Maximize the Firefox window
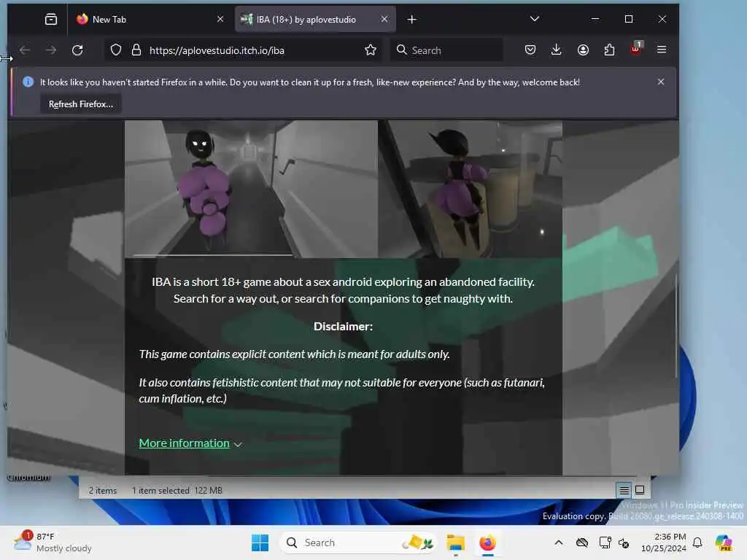 pyautogui.click(x=629, y=19)
